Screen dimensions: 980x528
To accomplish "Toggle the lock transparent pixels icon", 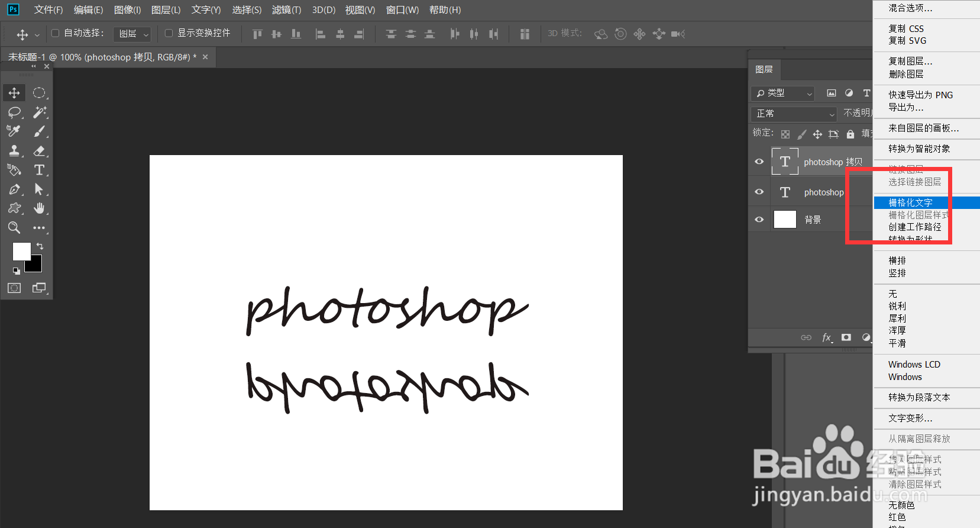I will click(x=785, y=134).
